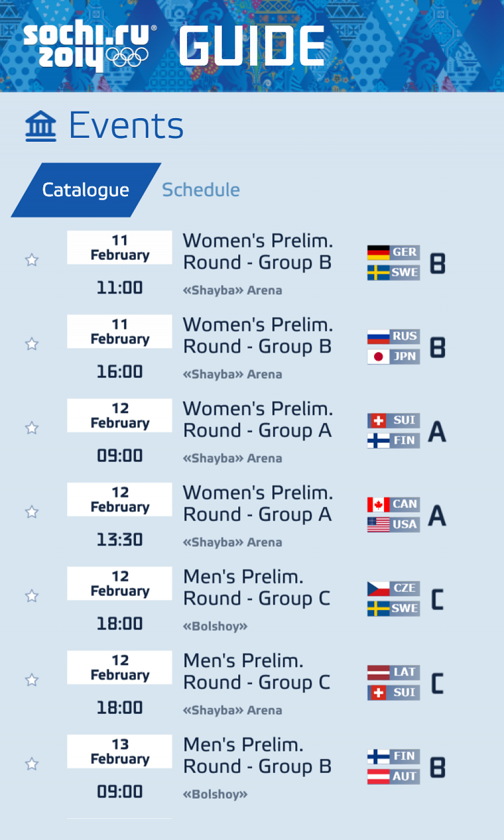Select the Catalogue tab
Image resolution: width=504 pixels, height=840 pixels.
[x=86, y=190]
